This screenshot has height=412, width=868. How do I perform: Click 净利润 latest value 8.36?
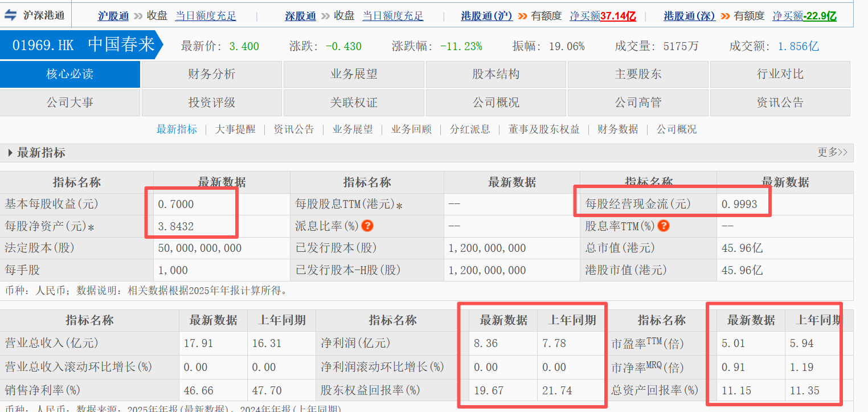(x=486, y=344)
